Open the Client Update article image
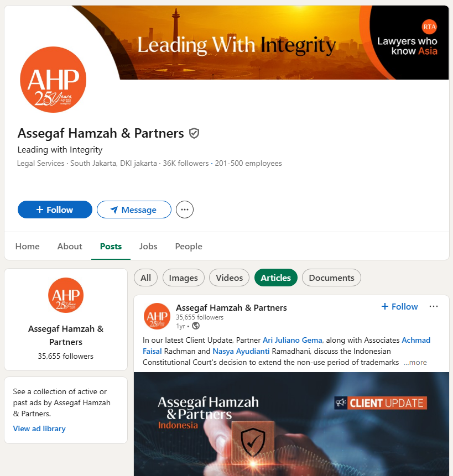Screen dimensions: 453x476 pyautogui.click(x=291, y=424)
